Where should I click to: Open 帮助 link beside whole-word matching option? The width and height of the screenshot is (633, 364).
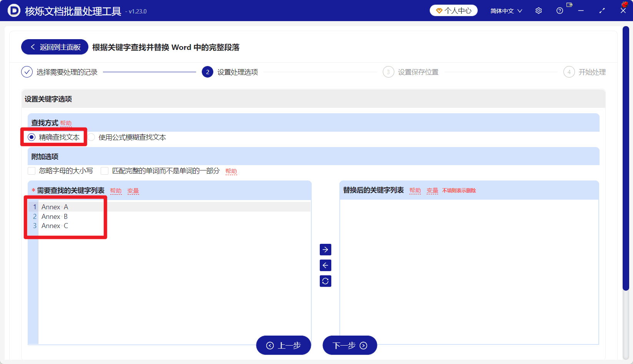(x=231, y=171)
